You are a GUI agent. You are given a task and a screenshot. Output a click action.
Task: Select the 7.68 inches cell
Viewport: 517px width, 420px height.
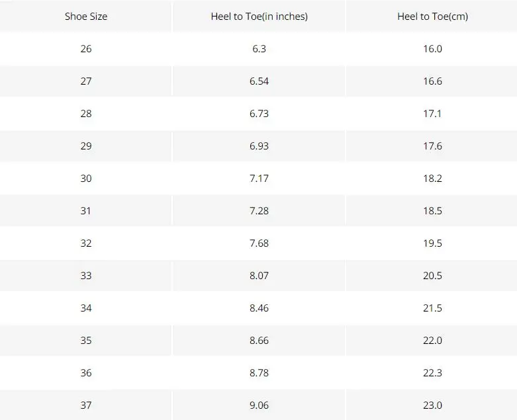tap(259, 243)
